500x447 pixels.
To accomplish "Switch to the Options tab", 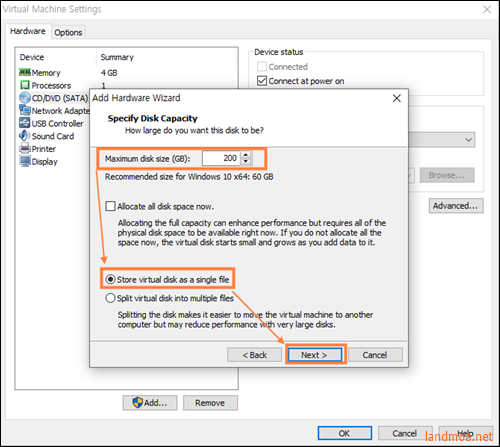I will (68, 33).
